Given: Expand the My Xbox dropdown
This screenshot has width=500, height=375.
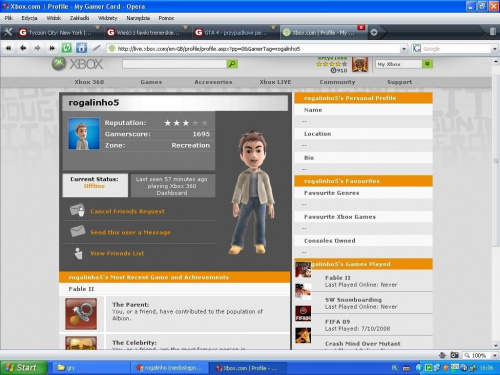Looking at the screenshot, I should [427, 64].
